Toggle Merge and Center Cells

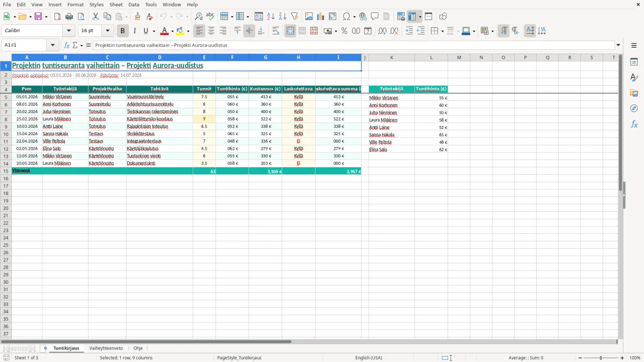(290, 31)
